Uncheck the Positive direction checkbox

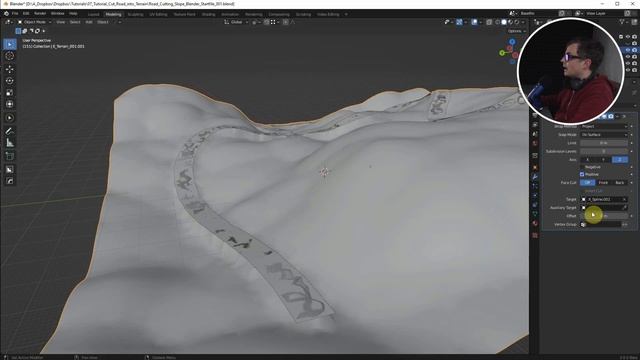click(x=582, y=174)
